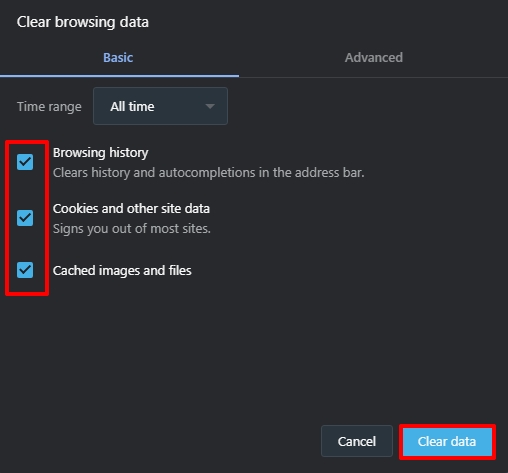
Task: Click the Browsing history label text
Action: [101, 153]
